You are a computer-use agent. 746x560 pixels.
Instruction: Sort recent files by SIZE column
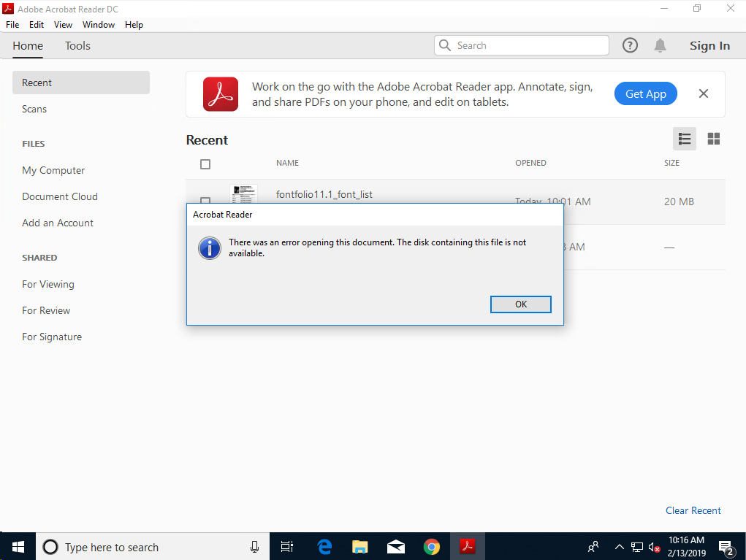point(671,163)
